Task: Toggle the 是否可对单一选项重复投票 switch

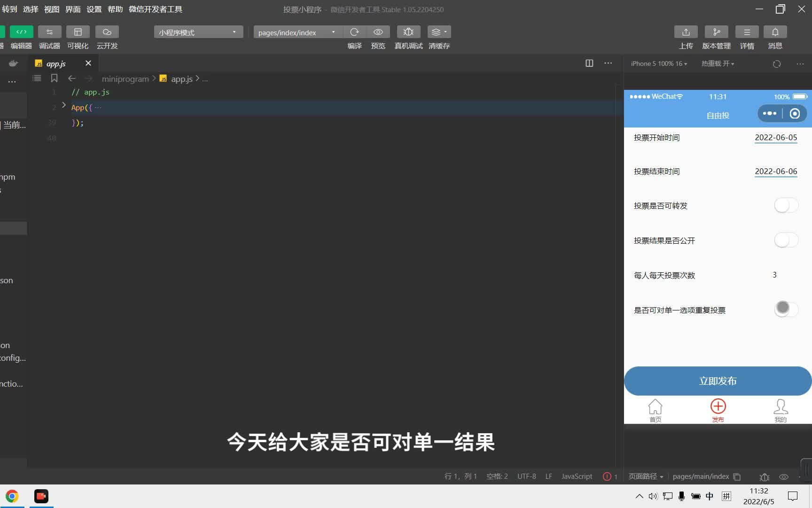Action: pyautogui.click(x=786, y=309)
